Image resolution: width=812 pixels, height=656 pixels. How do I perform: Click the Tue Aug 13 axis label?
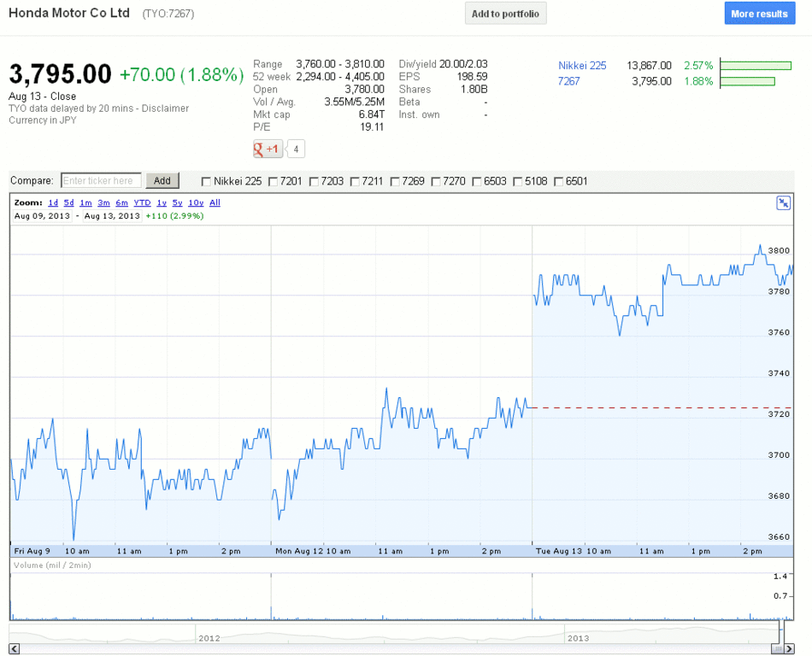click(x=559, y=551)
